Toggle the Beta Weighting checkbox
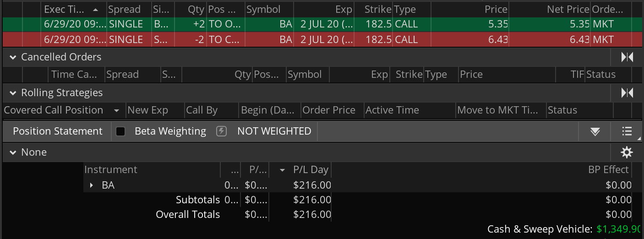Image resolution: width=644 pixels, height=239 pixels. (x=121, y=131)
